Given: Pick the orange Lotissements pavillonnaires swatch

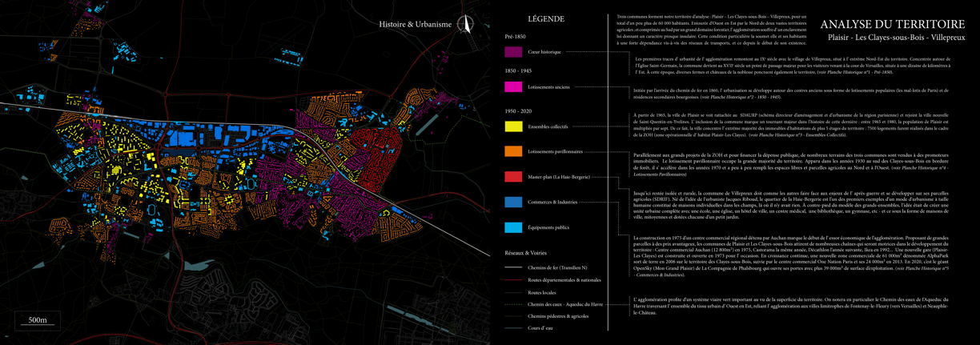Looking at the screenshot, I should (513, 151).
